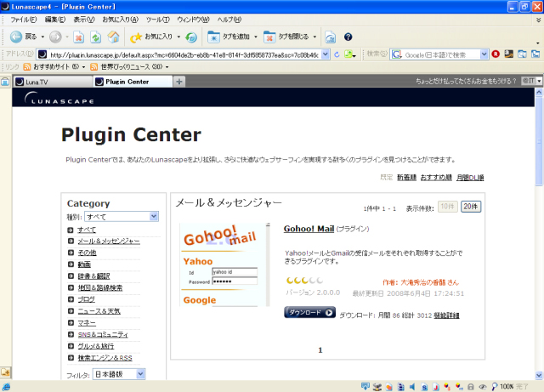Viewport: 544px width, 392px height.
Task: Click the sidebar toggle icon left of tabs
Action: coord(5,82)
